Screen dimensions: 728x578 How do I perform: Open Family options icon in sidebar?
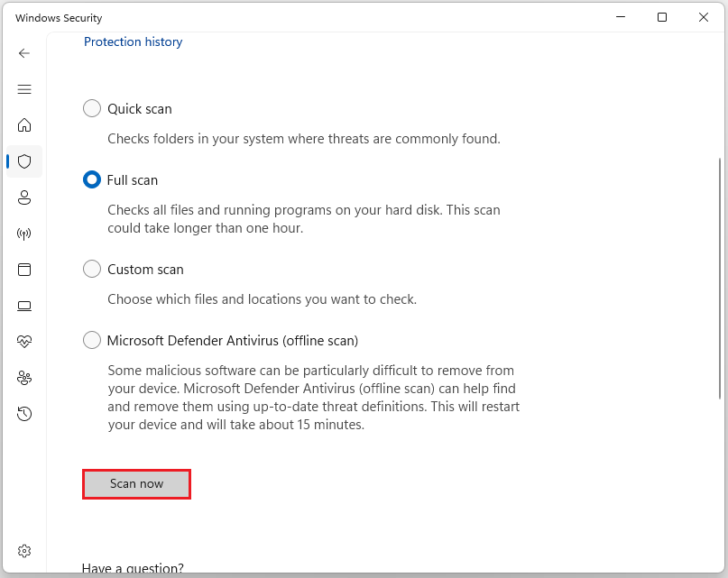point(24,378)
